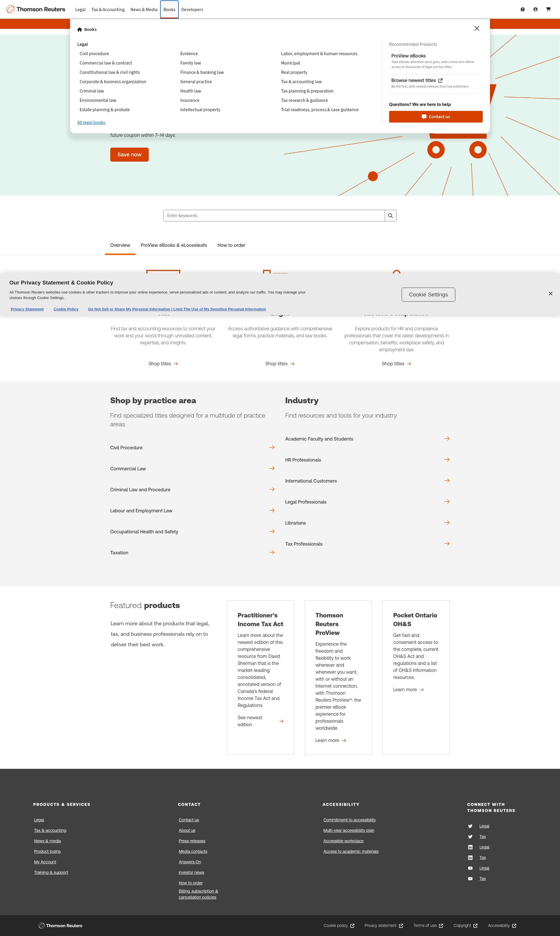Open footer Product logins link
Viewport: 560px width, 936px height.
(x=47, y=851)
